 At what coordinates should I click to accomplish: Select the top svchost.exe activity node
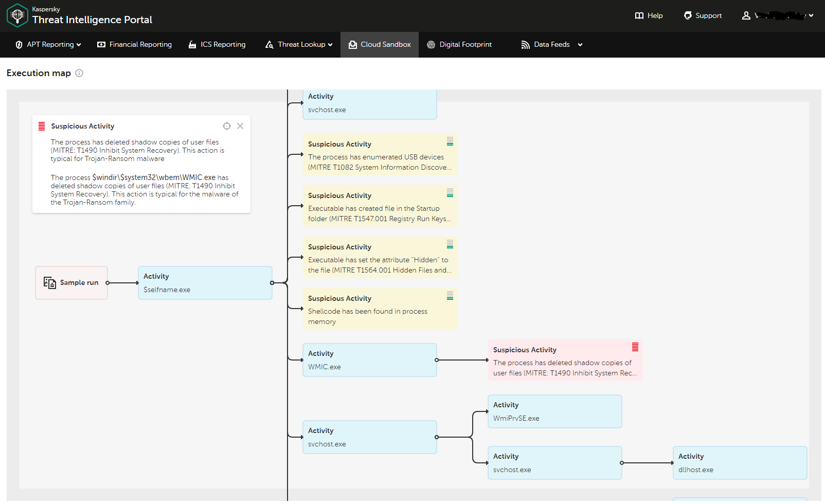370,104
